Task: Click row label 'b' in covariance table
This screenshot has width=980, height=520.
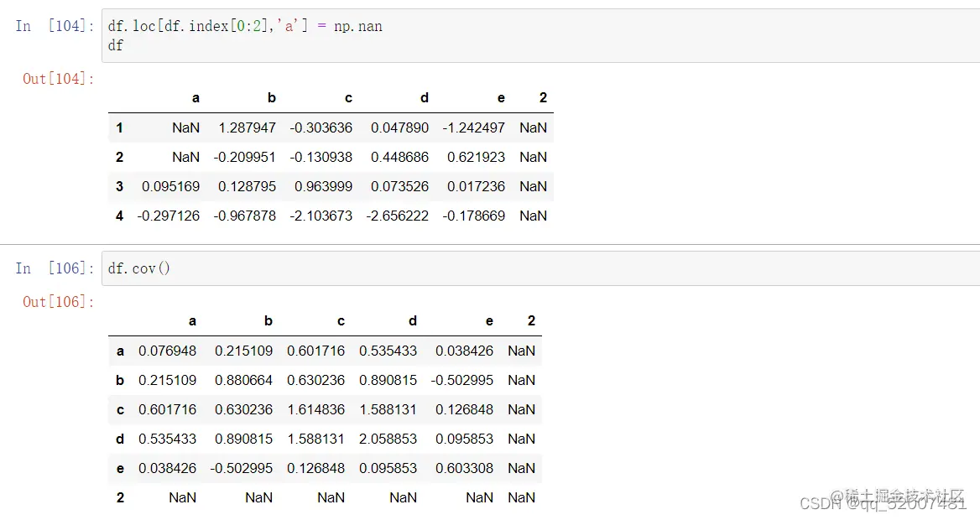Action: (120, 381)
